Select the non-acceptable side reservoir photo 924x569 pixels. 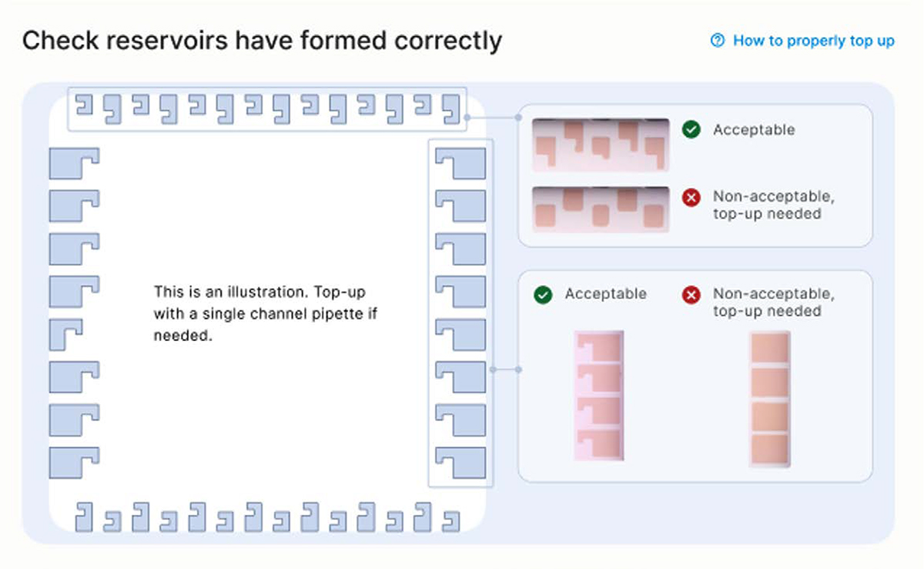click(x=770, y=399)
